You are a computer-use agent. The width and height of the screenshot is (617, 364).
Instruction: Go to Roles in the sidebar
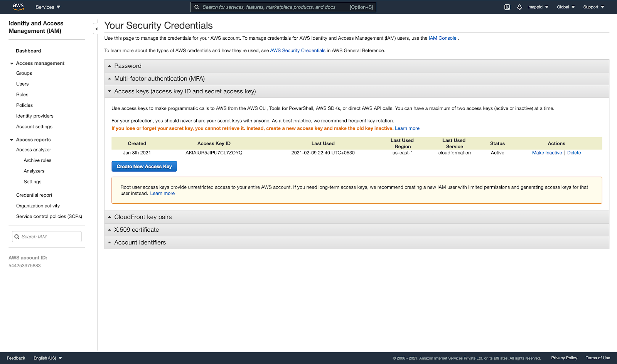[22, 94]
